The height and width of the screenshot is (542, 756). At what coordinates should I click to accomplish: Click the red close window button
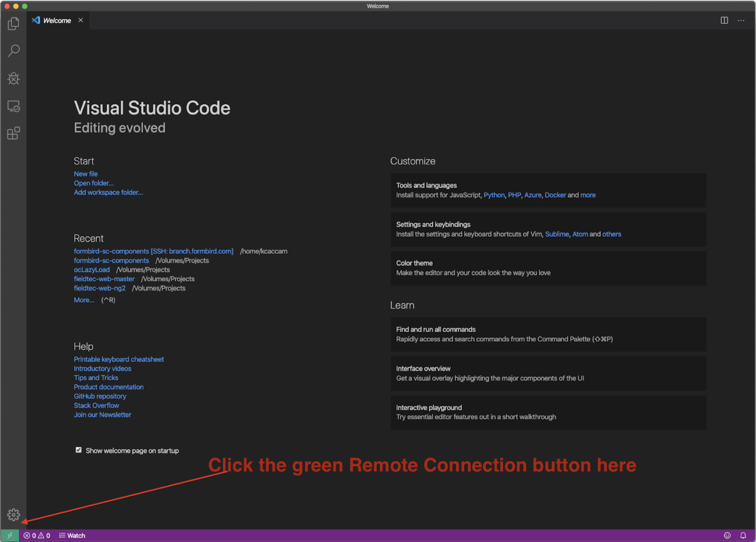pos(7,6)
